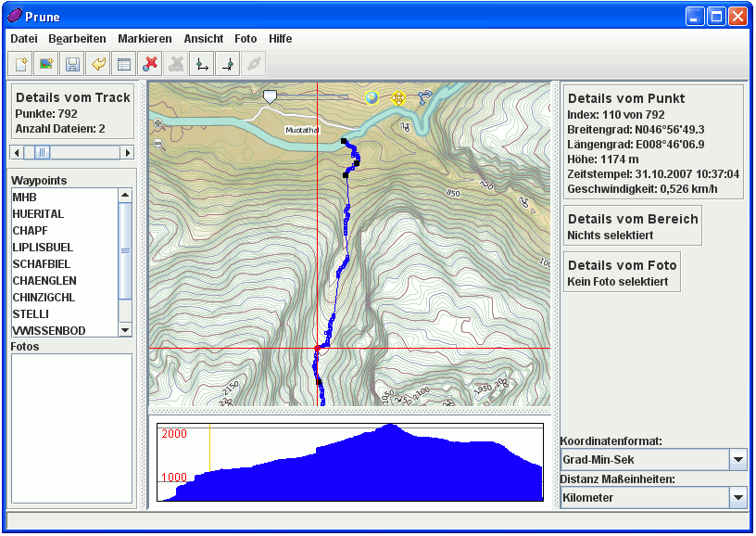The image size is (756, 536).
Task: Toggle connect track points icon on map
Action: pyautogui.click(x=424, y=97)
